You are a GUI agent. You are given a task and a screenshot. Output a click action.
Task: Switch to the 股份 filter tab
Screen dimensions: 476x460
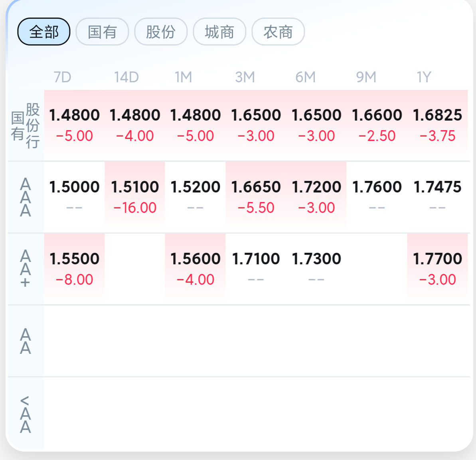(x=161, y=32)
